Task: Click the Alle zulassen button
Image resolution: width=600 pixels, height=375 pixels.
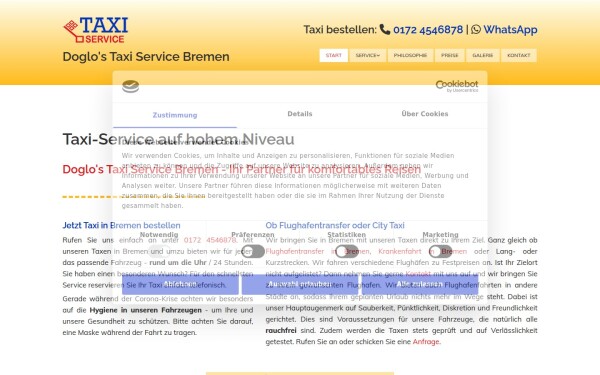Action: (x=420, y=284)
